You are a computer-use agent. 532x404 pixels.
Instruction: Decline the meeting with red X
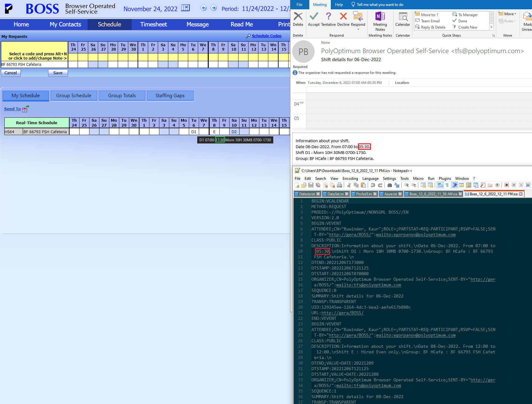point(343,19)
